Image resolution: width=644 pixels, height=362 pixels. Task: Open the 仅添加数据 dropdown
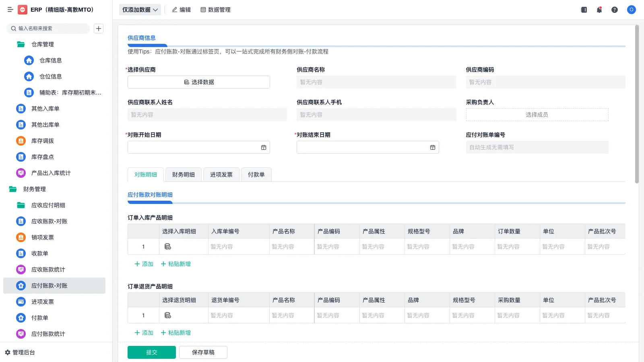[139, 9]
